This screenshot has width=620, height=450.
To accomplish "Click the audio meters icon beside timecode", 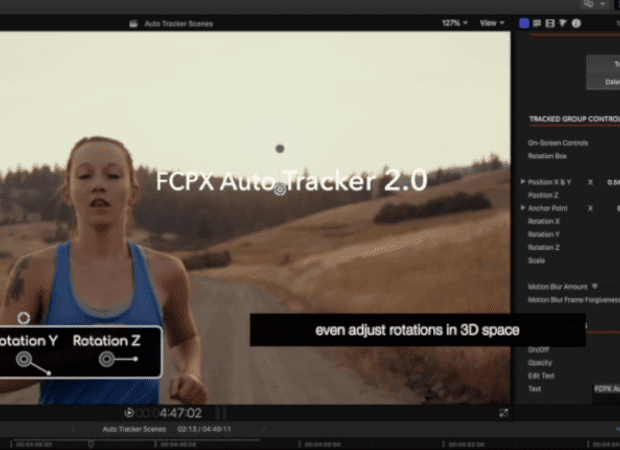I will [x=221, y=413].
